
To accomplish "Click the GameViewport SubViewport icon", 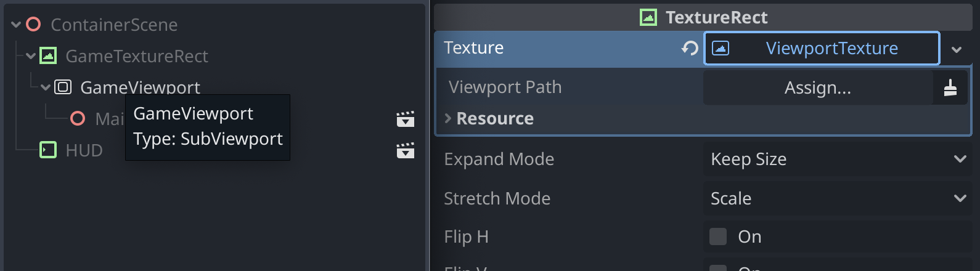I will coord(63,87).
